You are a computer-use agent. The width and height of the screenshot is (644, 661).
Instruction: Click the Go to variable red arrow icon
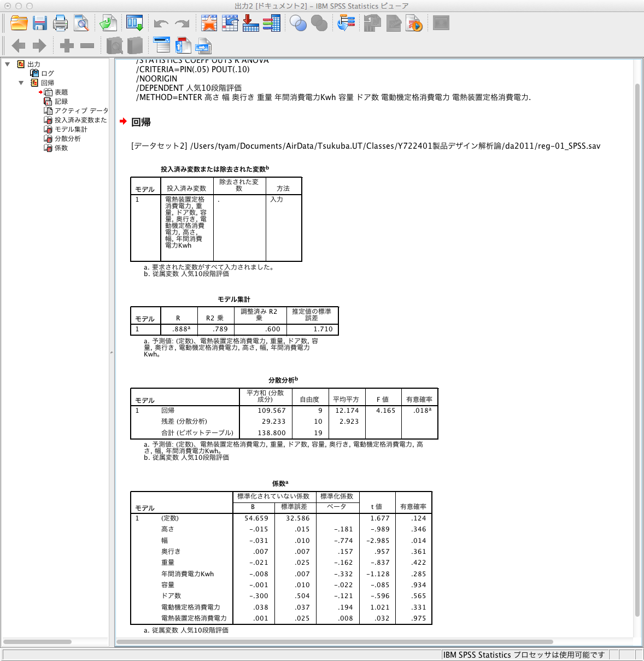pyautogui.click(x=250, y=23)
